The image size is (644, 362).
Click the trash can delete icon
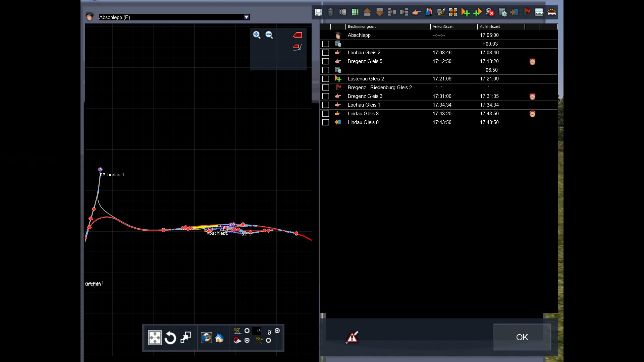pyautogui.click(x=330, y=12)
